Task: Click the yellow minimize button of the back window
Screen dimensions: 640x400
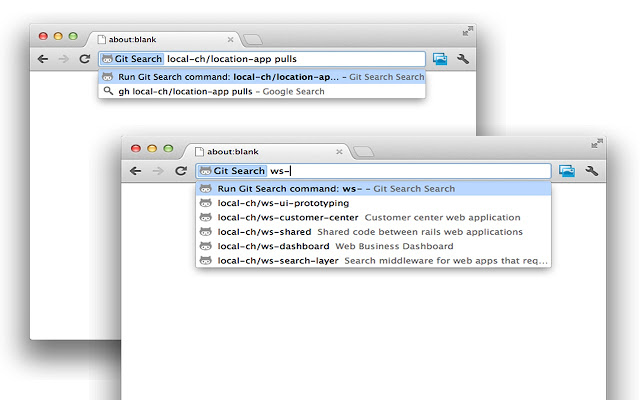Action: [58, 36]
